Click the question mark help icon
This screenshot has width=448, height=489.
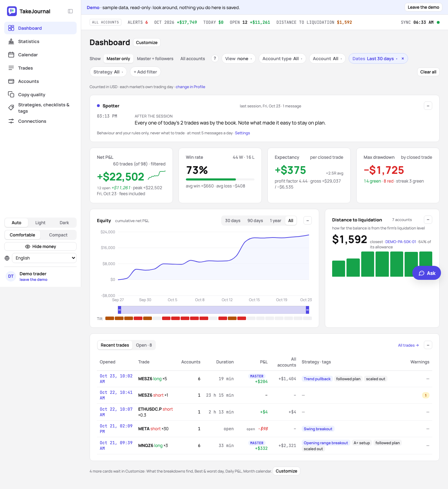point(215,58)
